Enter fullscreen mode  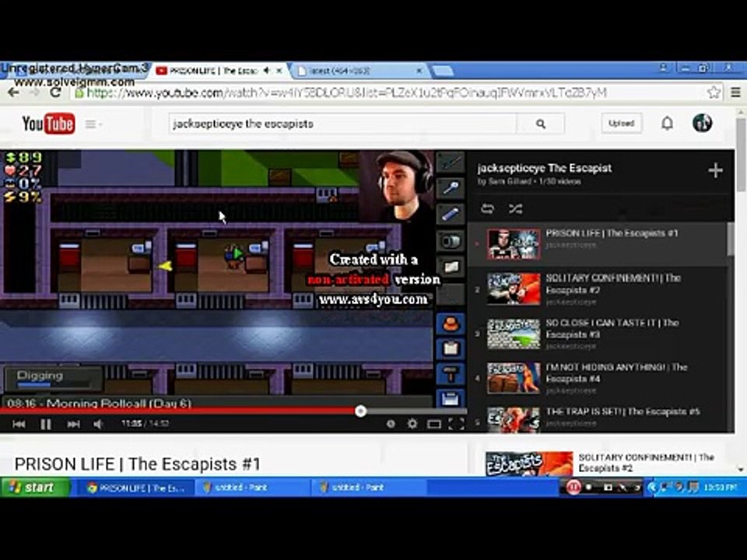(x=456, y=424)
